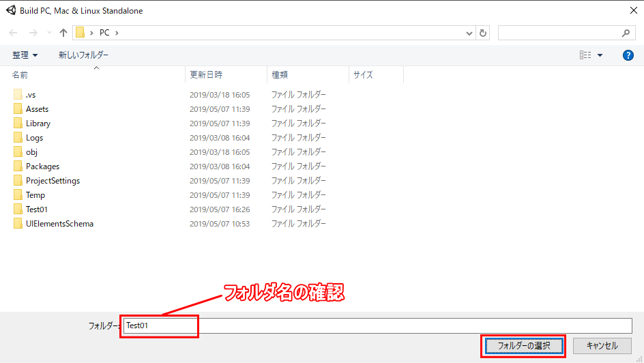This screenshot has height=363, width=644.
Task: Expand chevron after PC in address bar
Action: pos(117,33)
